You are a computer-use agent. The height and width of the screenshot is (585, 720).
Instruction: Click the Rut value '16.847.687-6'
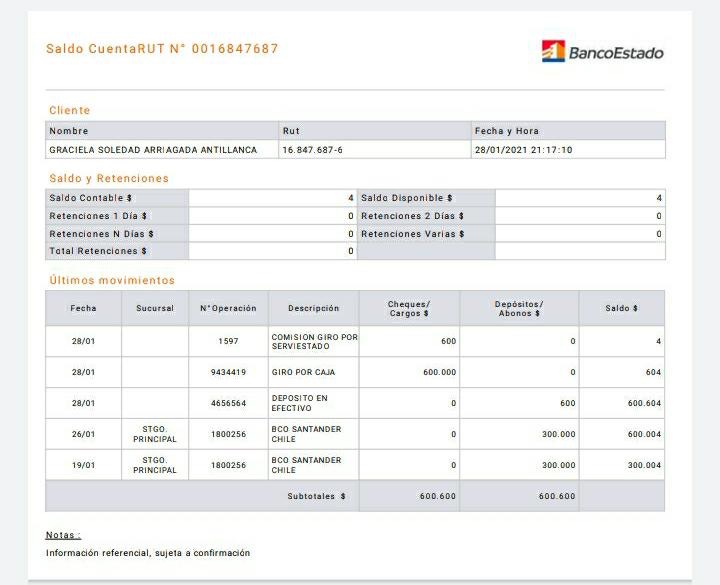click(312, 150)
